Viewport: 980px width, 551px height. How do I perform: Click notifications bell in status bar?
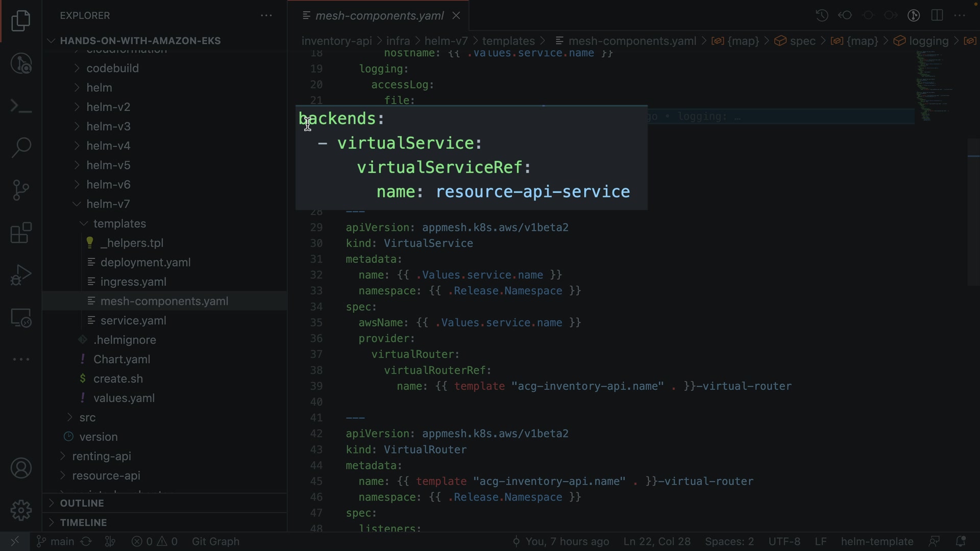(x=960, y=541)
